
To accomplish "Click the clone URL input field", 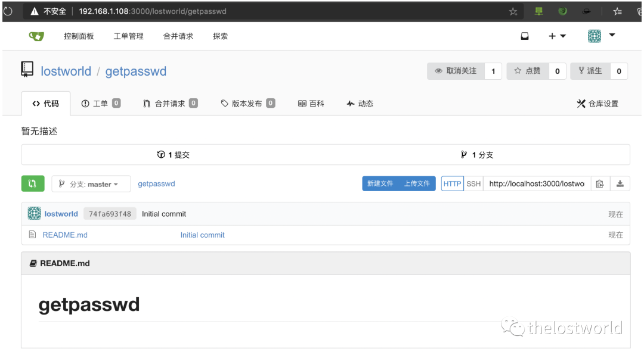I will [537, 184].
